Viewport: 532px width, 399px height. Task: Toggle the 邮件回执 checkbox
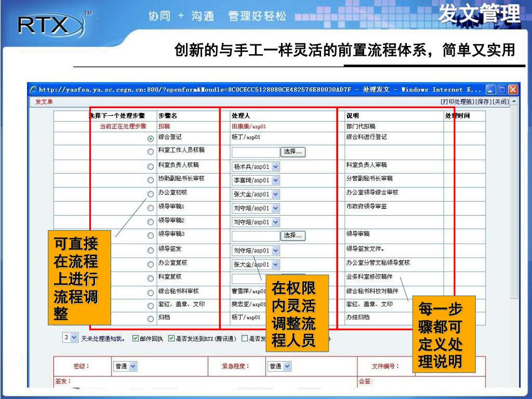point(136,338)
